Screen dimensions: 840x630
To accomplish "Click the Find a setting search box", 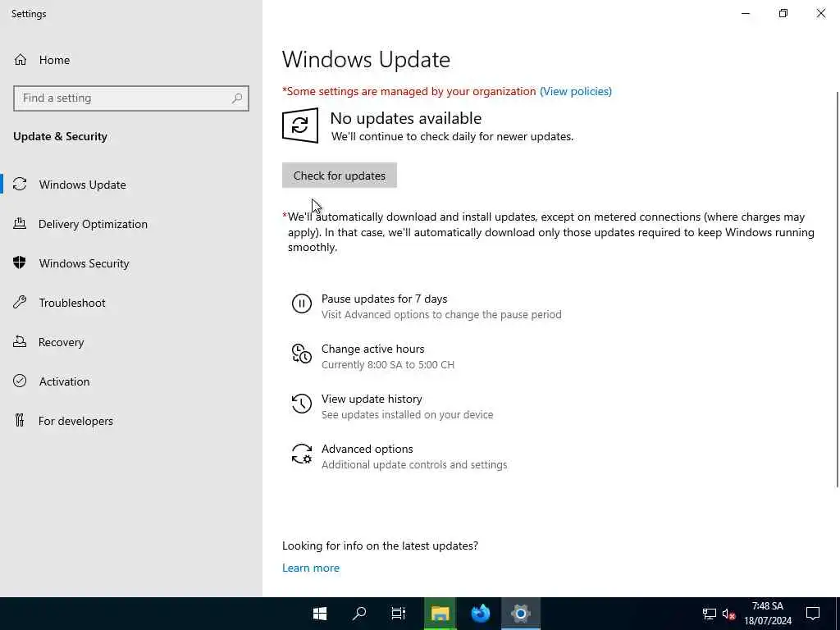I will click(x=131, y=98).
